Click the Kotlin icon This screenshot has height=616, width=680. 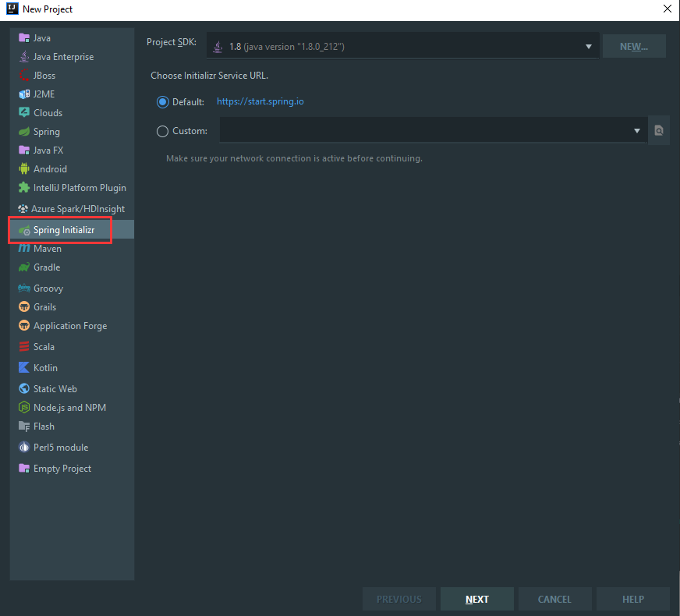[24, 367]
